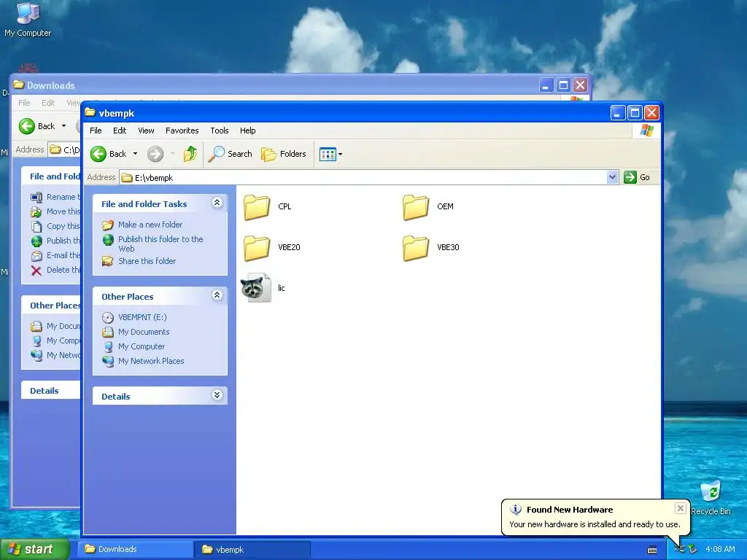Open VBEMPNT (E:) under Other Places
Screen dimensions: 747x560
[x=142, y=317]
